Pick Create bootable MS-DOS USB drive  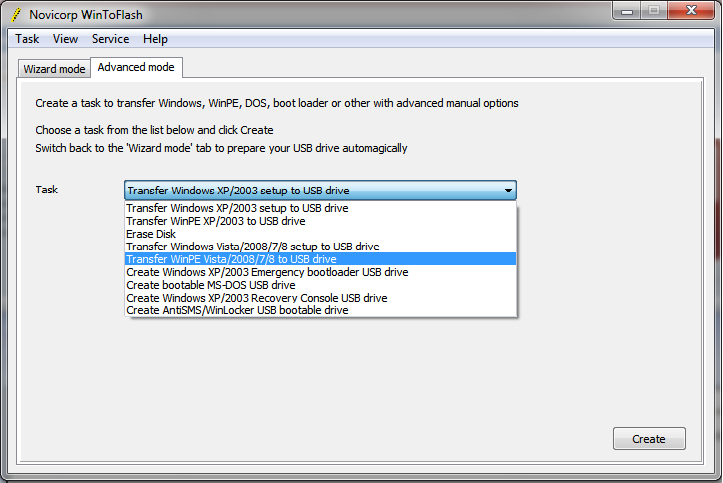[x=320, y=285]
